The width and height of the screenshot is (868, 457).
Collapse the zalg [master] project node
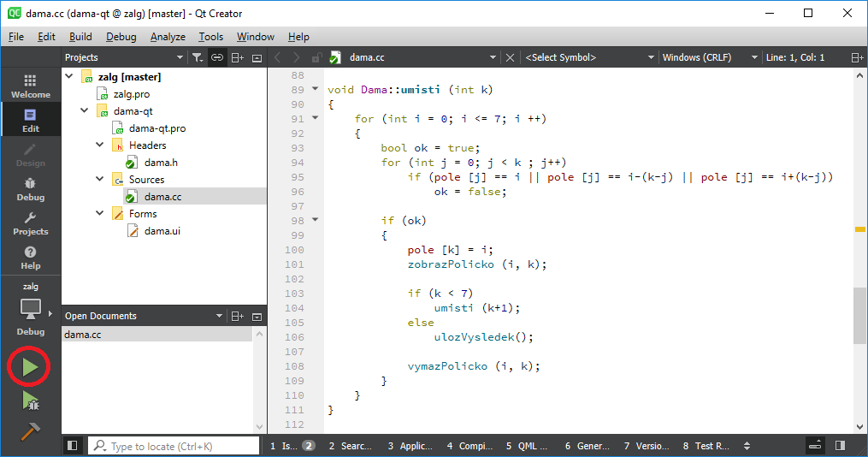point(69,76)
